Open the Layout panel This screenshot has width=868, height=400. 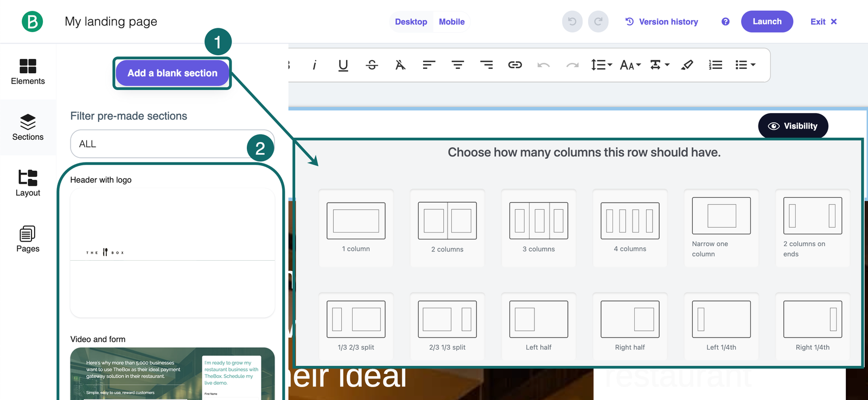[x=28, y=183]
